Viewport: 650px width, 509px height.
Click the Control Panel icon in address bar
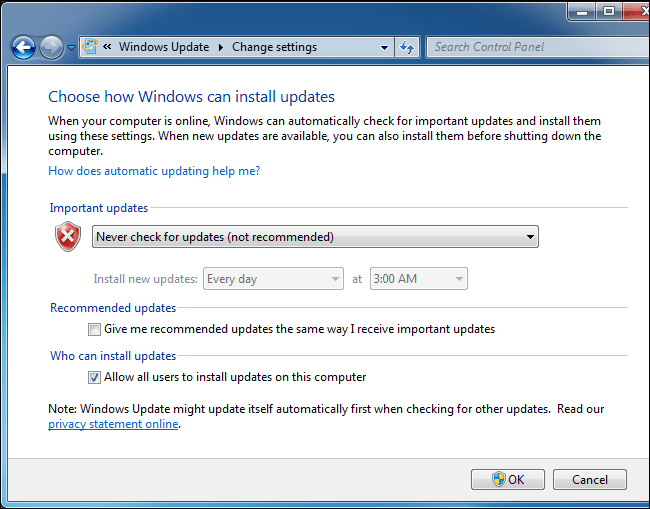click(90, 46)
